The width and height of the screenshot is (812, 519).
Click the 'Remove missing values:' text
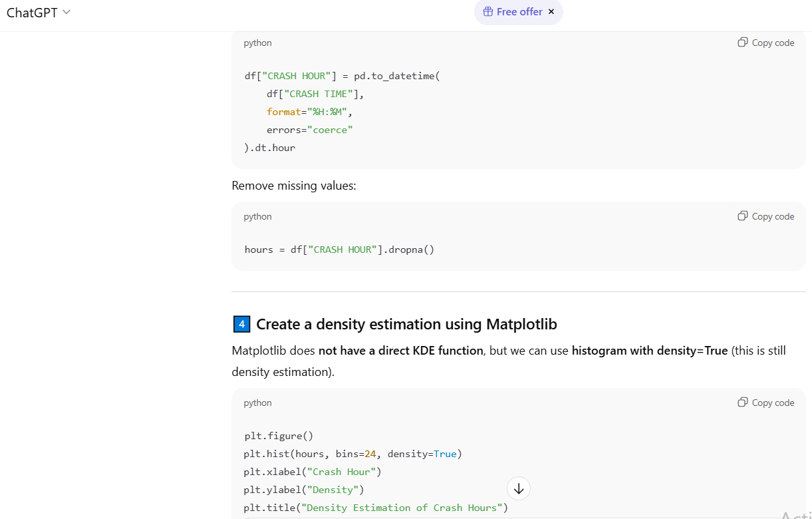[294, 186]
